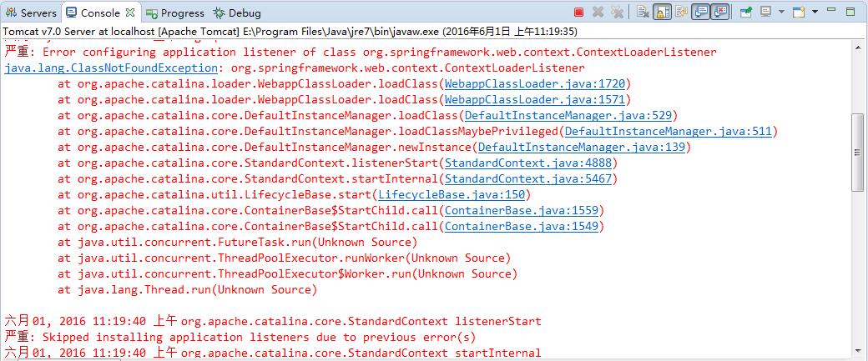Pin the current console
Image resolution: width=868 pixels, height=361 pixels.
pos(746,13)
